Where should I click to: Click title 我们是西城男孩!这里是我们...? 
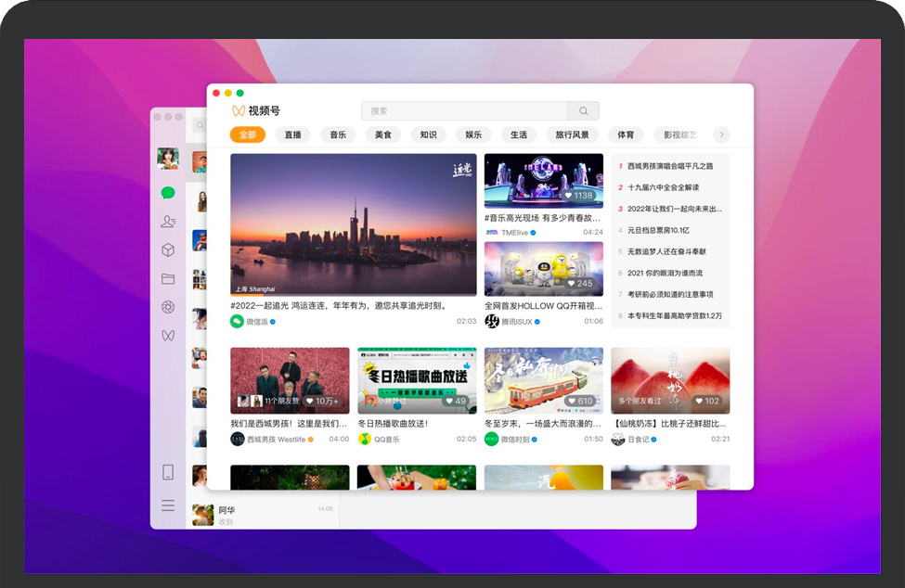289,424
